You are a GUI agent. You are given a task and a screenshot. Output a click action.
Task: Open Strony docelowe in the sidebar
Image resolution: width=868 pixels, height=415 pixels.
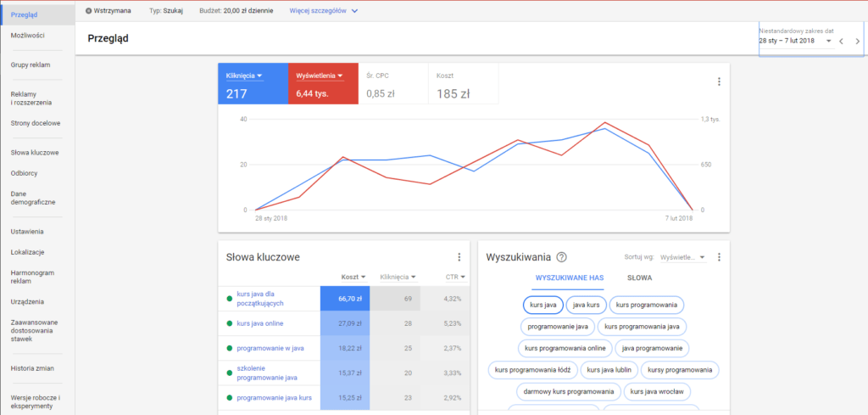click(37, 124)
